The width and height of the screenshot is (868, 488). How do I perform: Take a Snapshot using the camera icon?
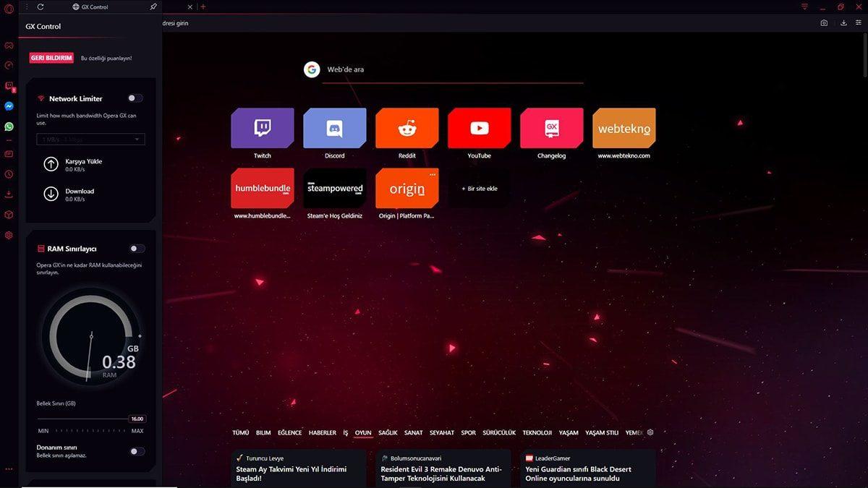[x=824, y=22]
